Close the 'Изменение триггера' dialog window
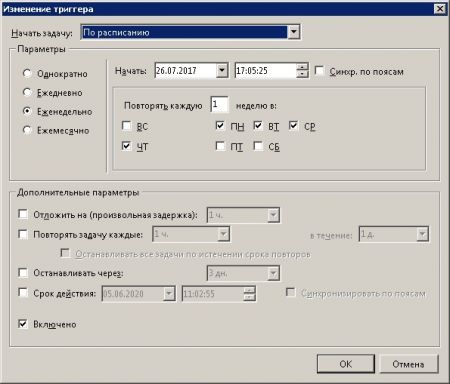This screenshot has height=384, width=450. (x=440, y=8)
